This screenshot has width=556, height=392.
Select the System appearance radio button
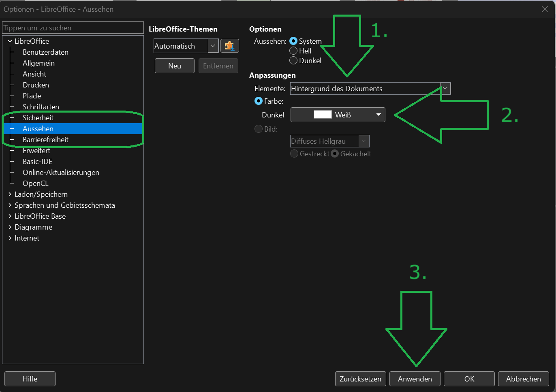pyautogui.click(x=293, y=41)
